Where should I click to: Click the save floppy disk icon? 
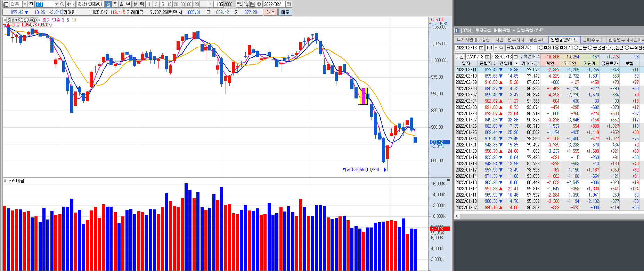[253, 4]
